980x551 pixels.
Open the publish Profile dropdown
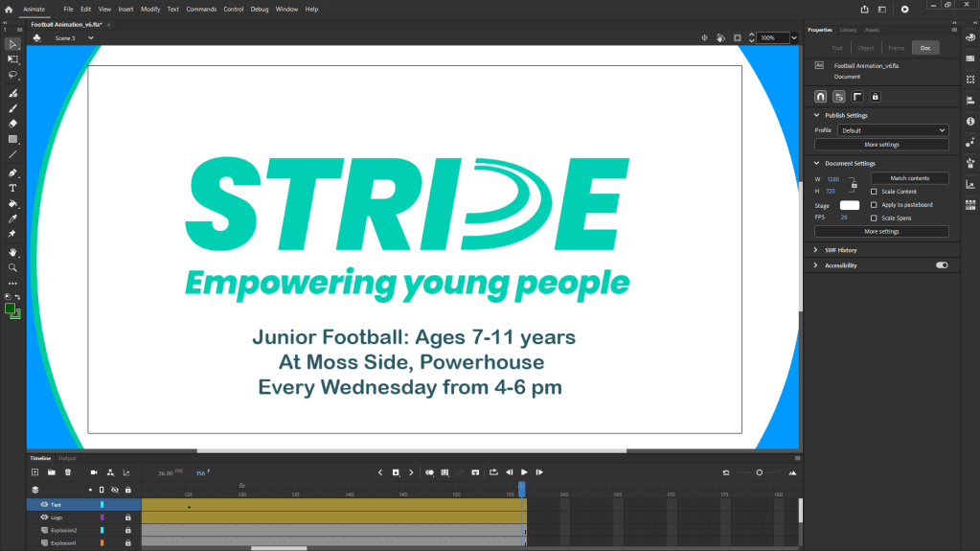[893, 130]
